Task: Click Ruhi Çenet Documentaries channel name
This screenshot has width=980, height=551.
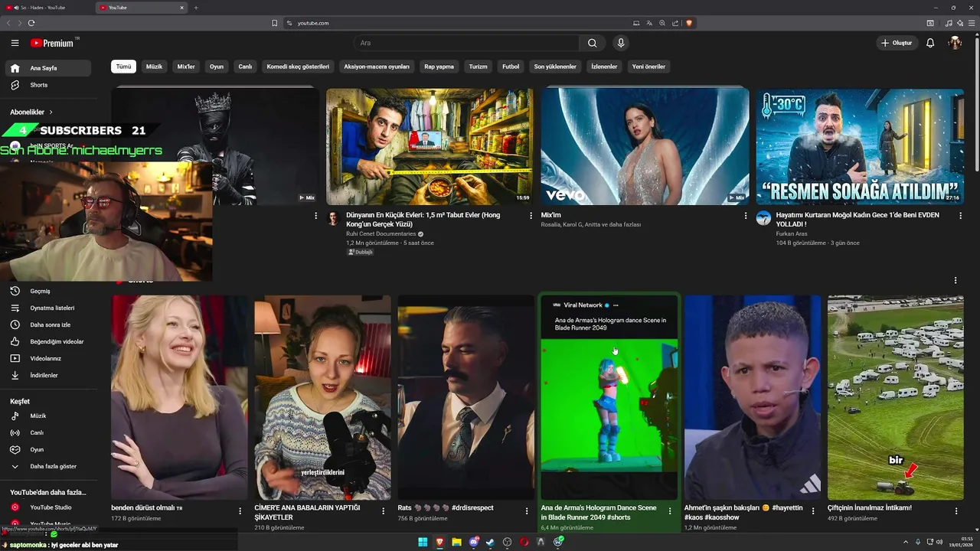Action: tap(381, 233)
